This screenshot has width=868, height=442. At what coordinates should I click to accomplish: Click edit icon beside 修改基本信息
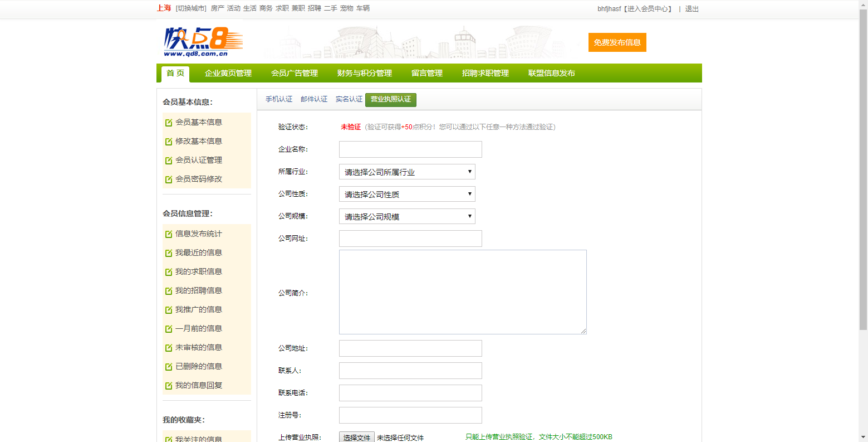pyautogui.click(x=169, y=142)
